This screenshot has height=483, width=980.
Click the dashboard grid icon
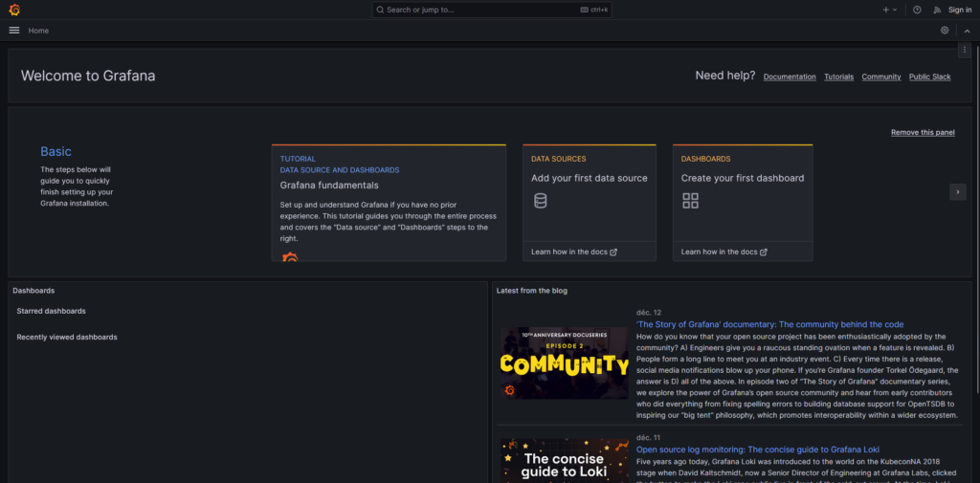[x=690, y=201]
